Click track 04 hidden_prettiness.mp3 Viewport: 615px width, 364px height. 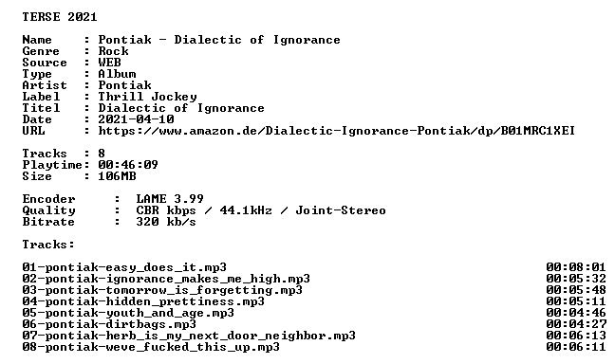(143, 301)
